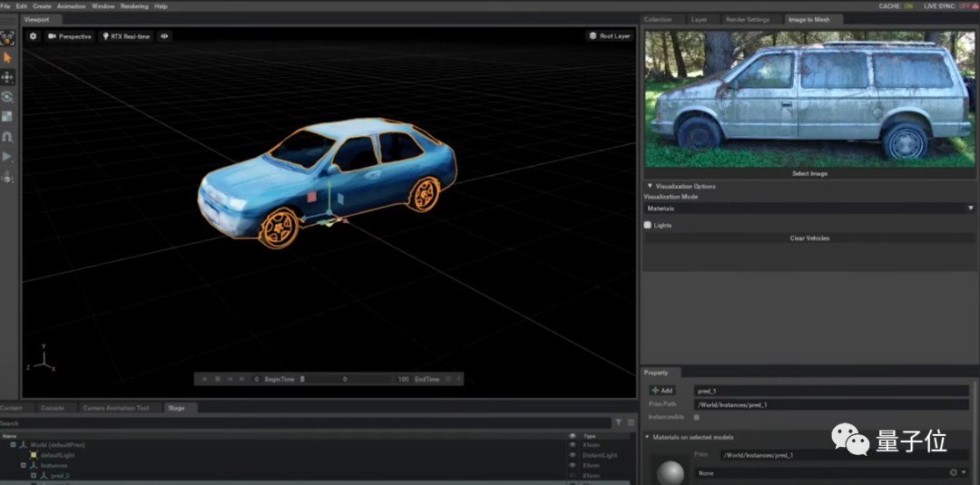Hide defaultLight using its eye icon
This screenshot has height=485, width=980.
(x=572, y=455)
